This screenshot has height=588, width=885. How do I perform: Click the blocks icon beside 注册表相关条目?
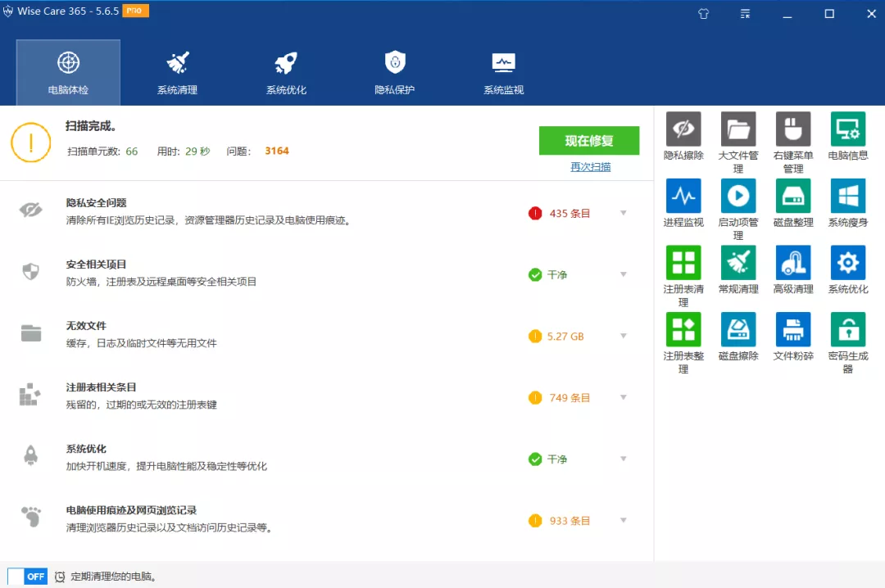[29, 395]
